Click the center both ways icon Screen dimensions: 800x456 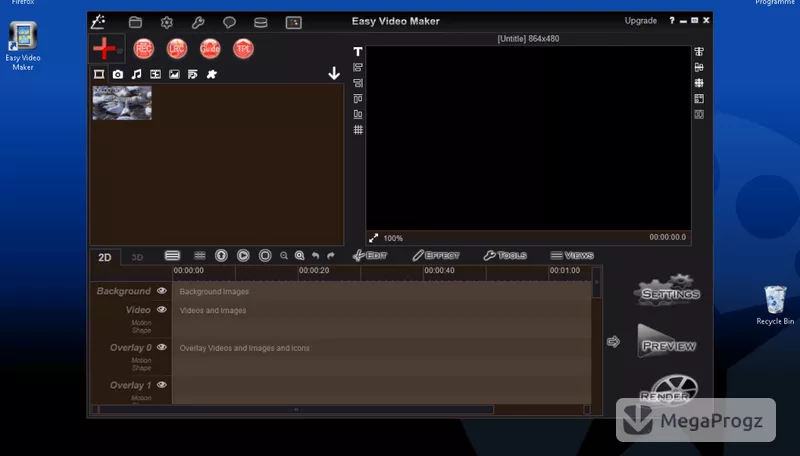pos(699,83)
